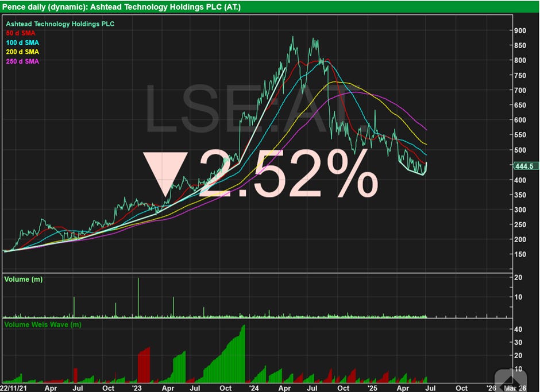Click the 700 price axis label
The height and width of the screenshot is (392, 540).
pyautogui.click(x=520, y=90)
